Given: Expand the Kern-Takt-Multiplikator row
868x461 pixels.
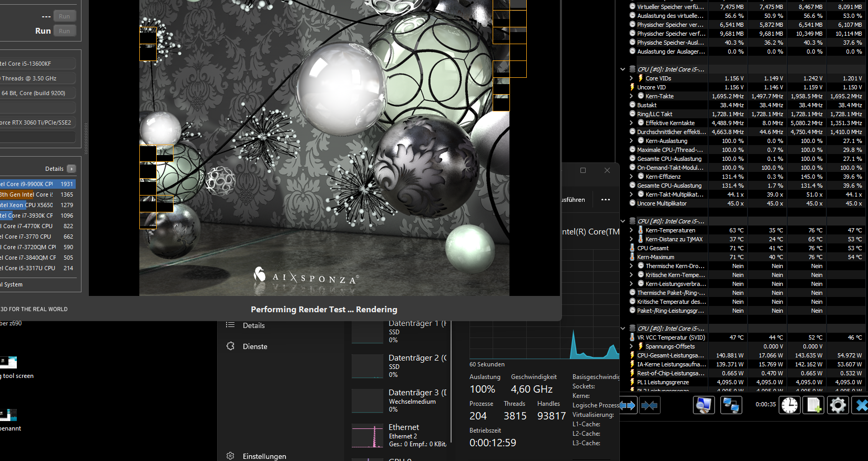Looking at the screenshot, I should pyautogui.click(x=631, y=194).
